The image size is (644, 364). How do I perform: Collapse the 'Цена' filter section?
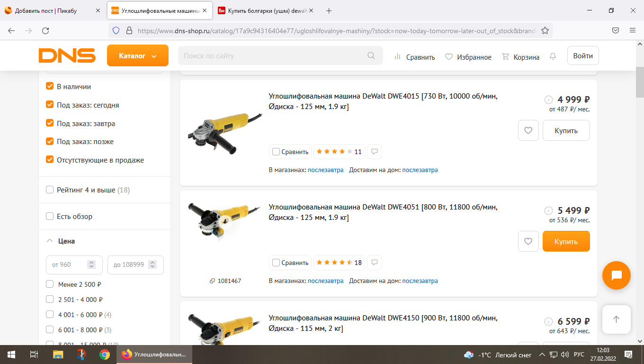pos(50,241)
